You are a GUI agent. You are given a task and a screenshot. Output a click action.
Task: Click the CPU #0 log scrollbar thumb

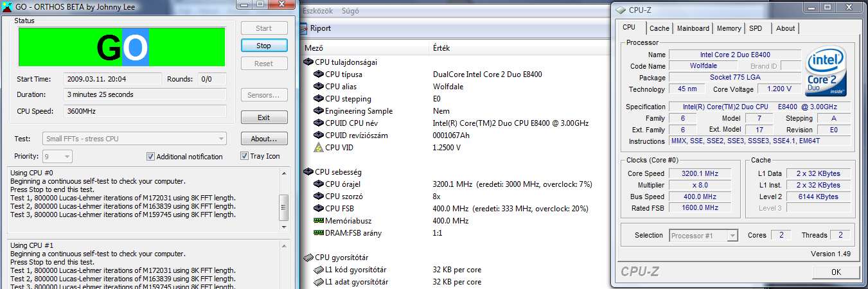pyautogui.click(x=283, y=206)
